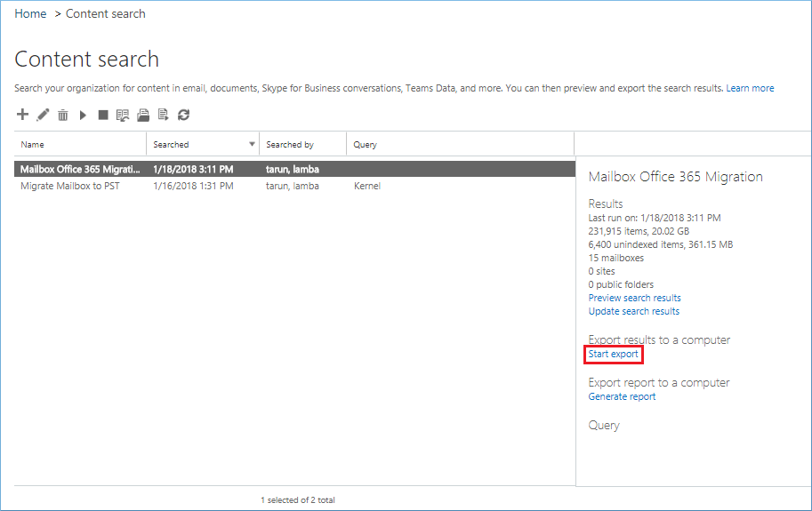Open the Learn more link

pos(750,89)
